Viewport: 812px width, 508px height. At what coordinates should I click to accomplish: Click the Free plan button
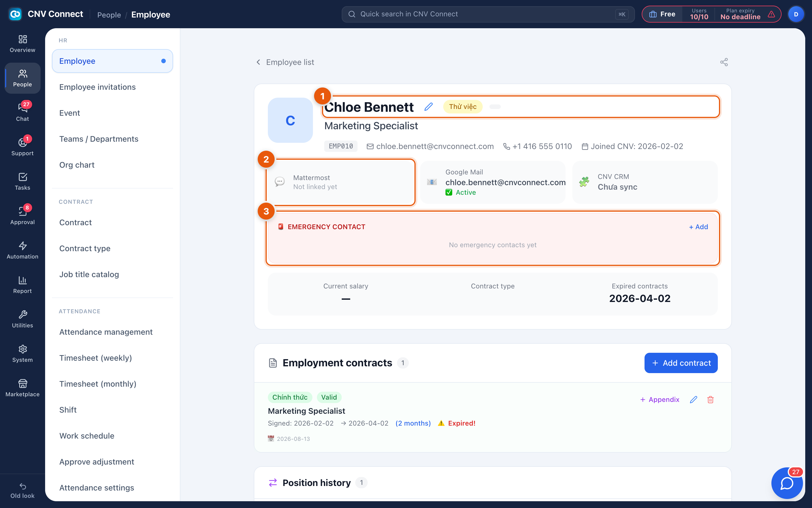662,14
